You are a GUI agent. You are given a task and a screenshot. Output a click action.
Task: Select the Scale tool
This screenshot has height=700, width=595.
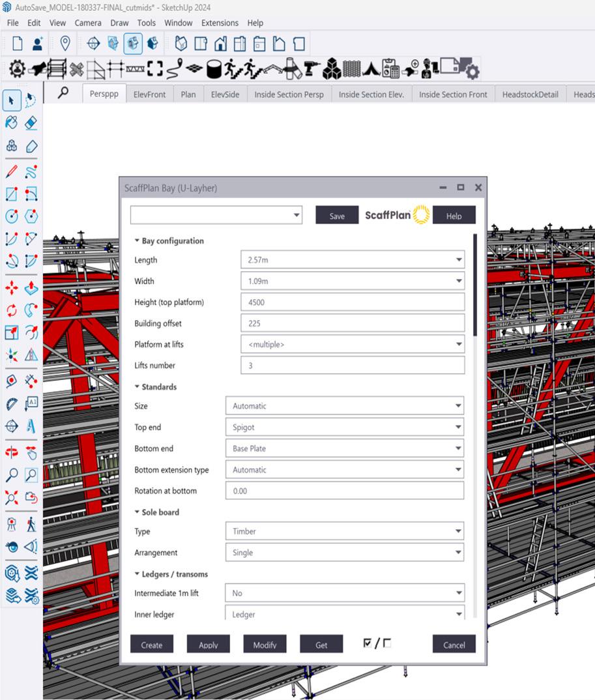pyautogui.click(x=12, y=332)
